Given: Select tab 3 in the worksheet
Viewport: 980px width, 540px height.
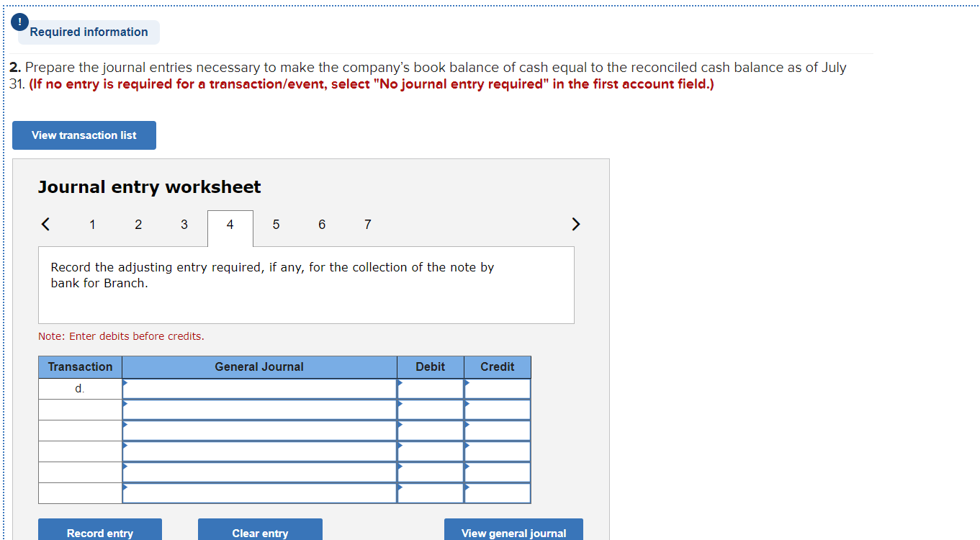Looking at the screenshot, I should click(x=184, y=224).
